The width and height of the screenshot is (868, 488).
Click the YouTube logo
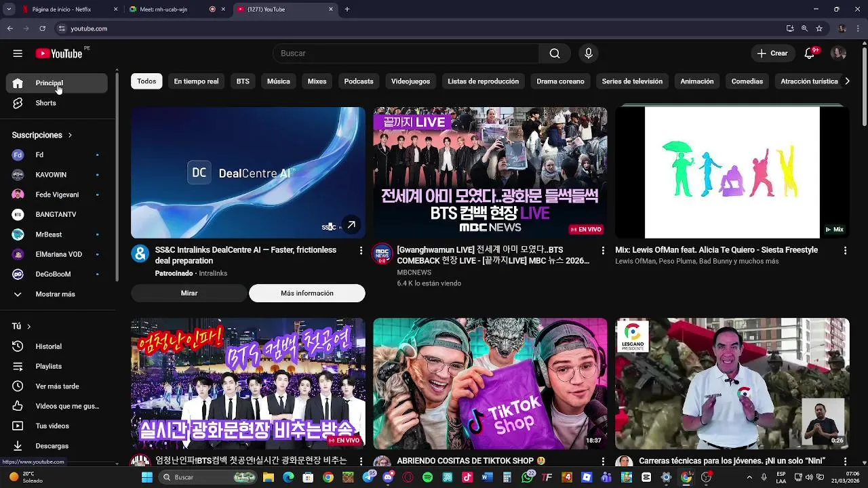[59, 54]
